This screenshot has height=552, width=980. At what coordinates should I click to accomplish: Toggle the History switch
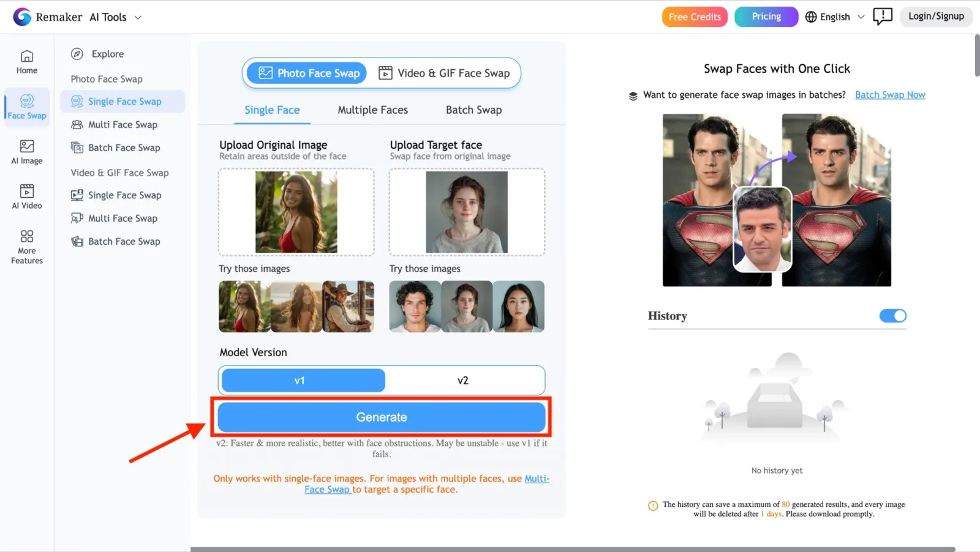click(892, 316)
